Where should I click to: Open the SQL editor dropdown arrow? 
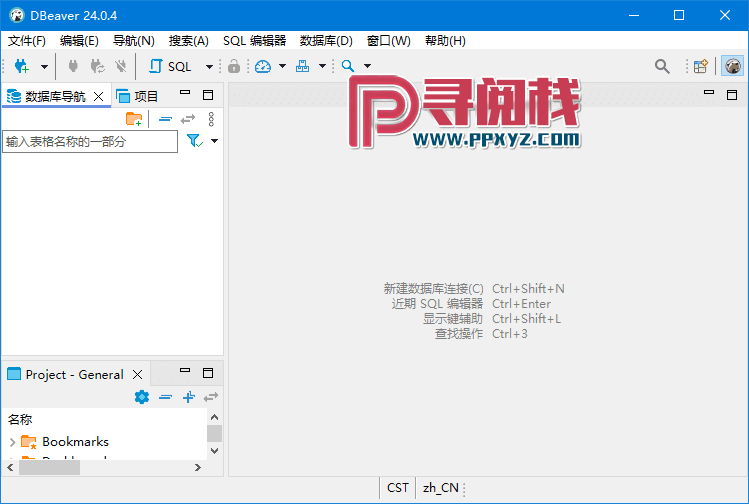point(209,66)
